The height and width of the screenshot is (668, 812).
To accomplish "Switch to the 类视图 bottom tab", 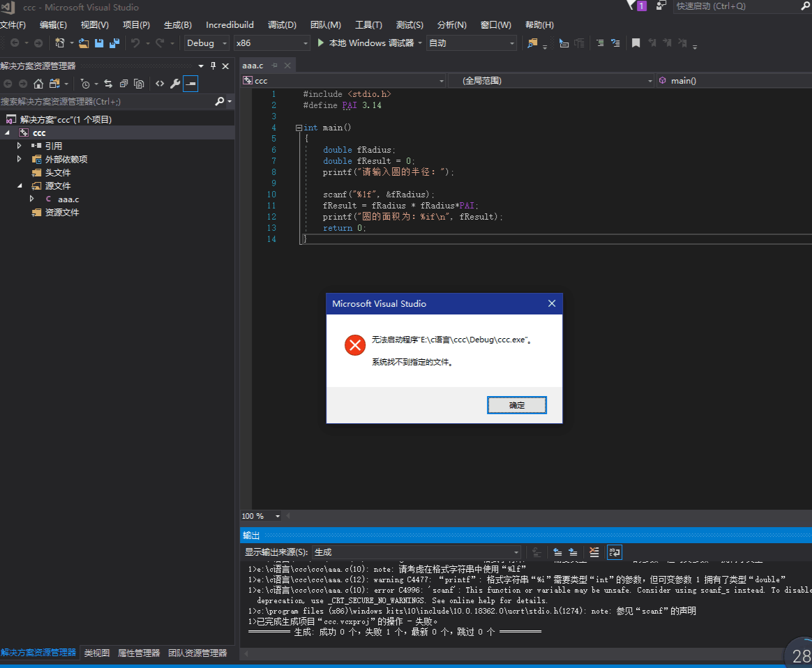I will coord(97,653).
